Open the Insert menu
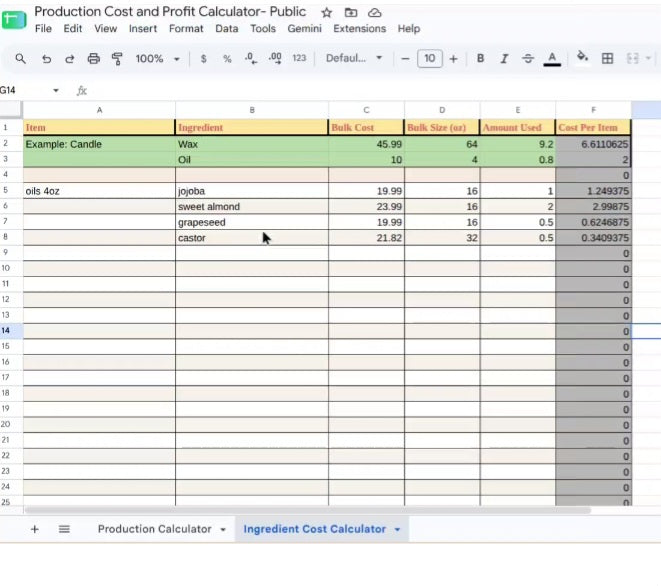661x586 pixels. 142,29
